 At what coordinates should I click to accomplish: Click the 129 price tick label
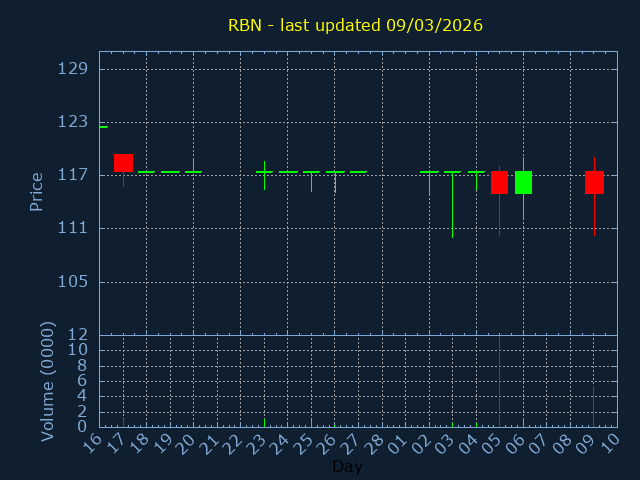[x=72, y=69]
